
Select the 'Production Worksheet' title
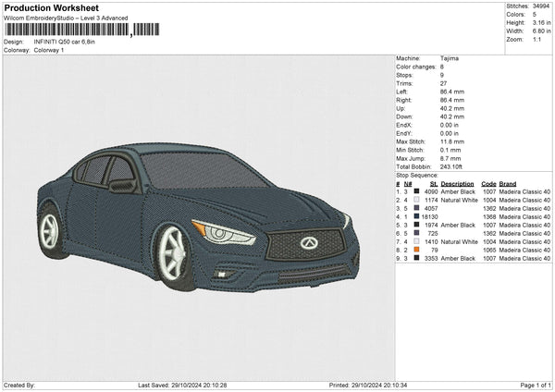pyautogui.click(x=51, y=7)
